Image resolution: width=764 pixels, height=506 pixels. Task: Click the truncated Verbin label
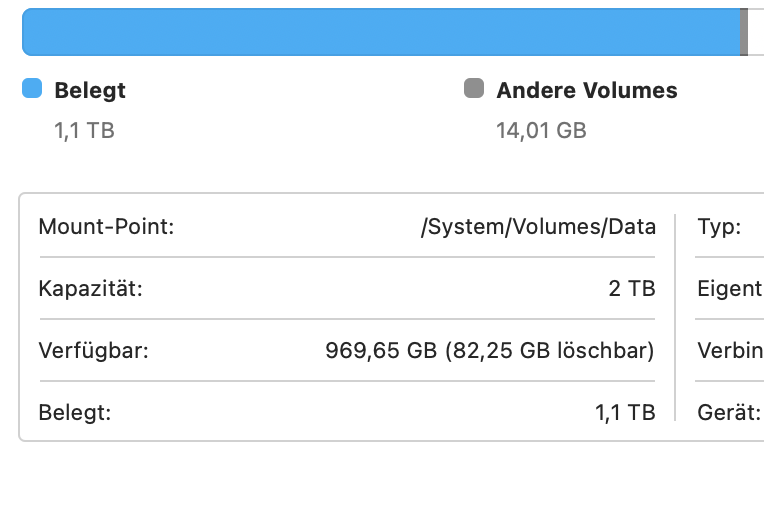(x=730, y=351)
